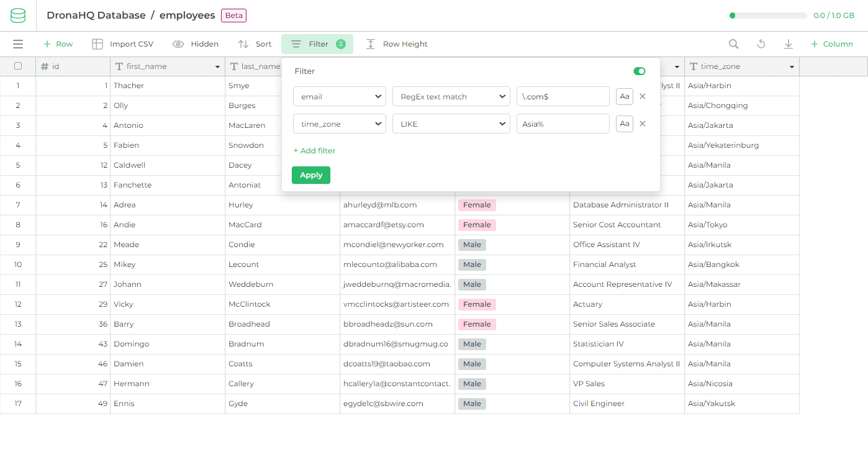Click the Beta badge
868x457 pixels.
[x=234, y=16]
